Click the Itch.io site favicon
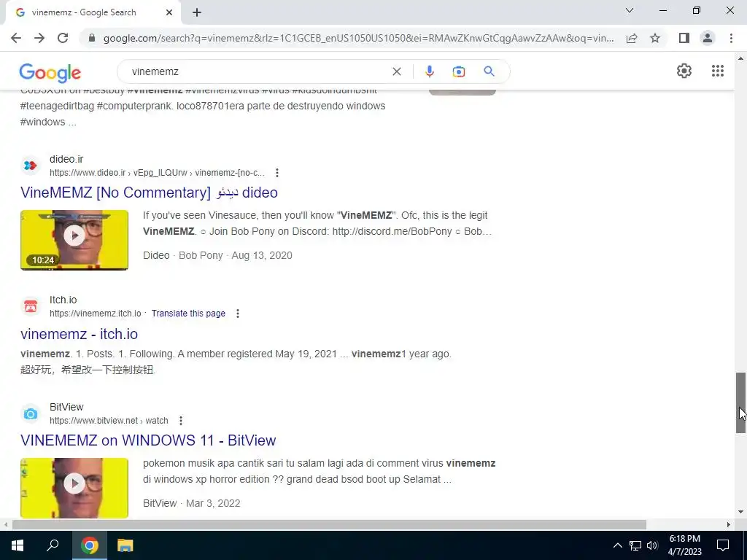 [x=31, y=306]
